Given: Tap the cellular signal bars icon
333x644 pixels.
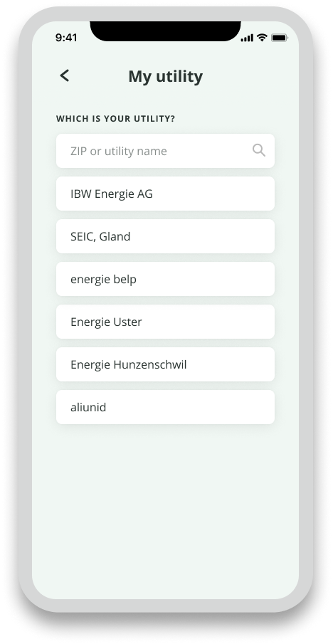Looking at the screenshot, I should click(x=247, y=38).
